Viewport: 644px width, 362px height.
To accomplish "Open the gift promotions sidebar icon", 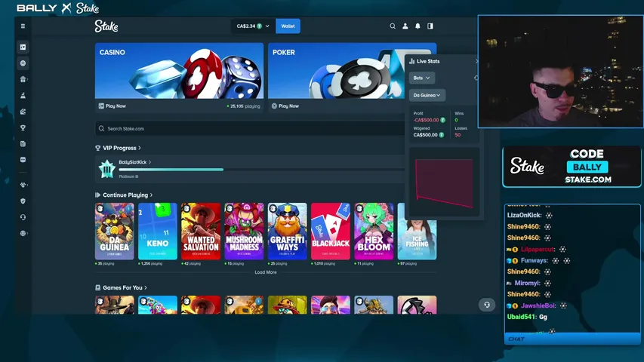I will tap(23, 79).
